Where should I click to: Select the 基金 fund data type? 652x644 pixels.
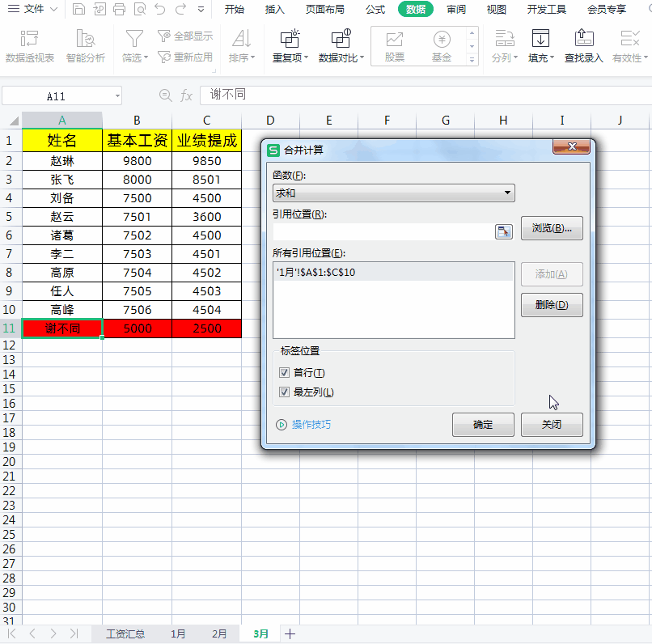[x=442, y=46]
